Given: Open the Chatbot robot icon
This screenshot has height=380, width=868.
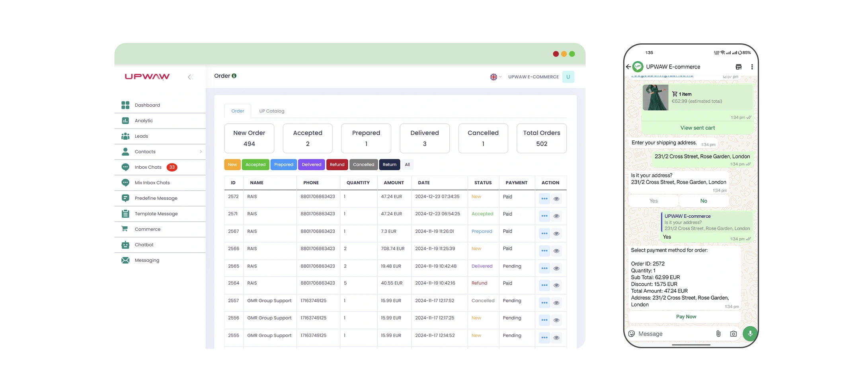Looking at the screenshot, I should pyautogui.click(x=125, y=245).
